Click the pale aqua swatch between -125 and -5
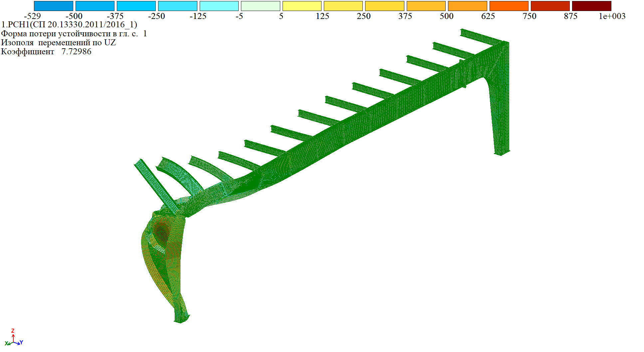Viewport: 644px width, 352px height. coord(219,6)
